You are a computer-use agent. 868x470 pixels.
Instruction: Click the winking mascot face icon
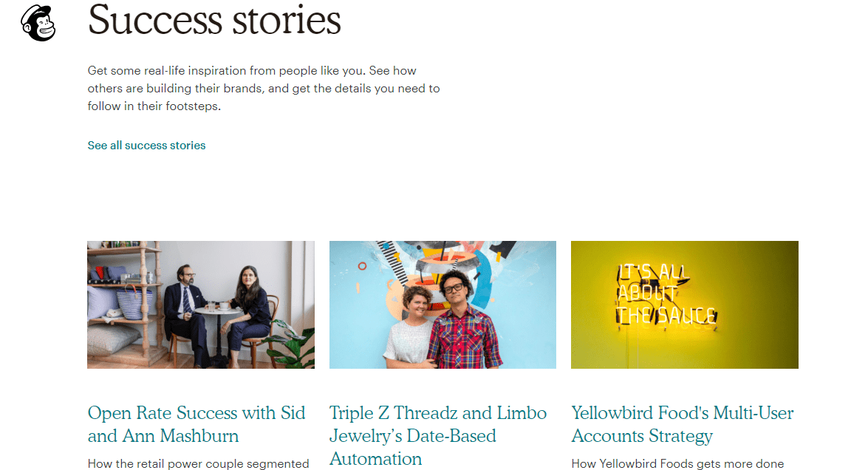[38, 22]
